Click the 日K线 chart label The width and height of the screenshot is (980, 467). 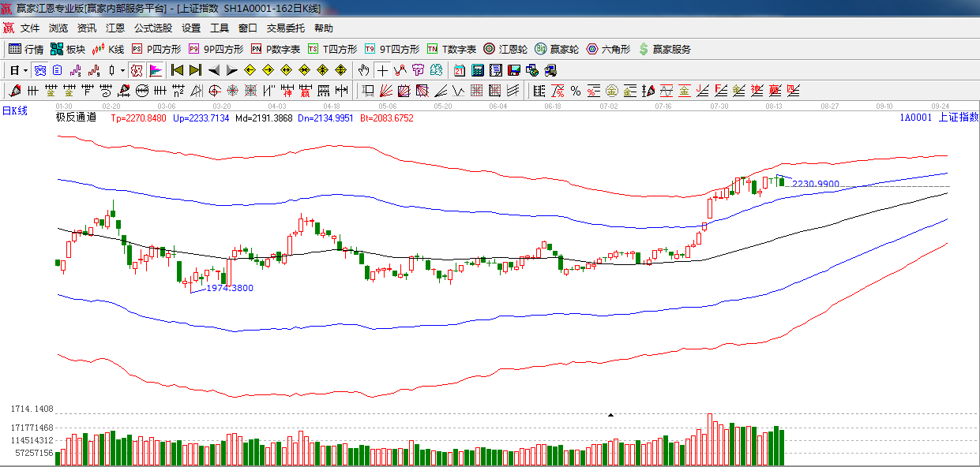pos(14,111)
